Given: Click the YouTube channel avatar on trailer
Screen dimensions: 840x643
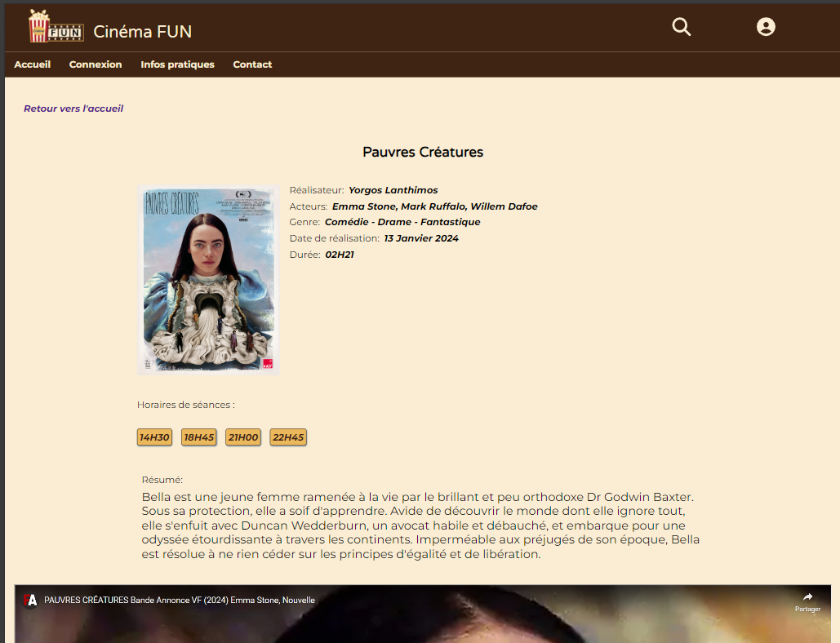Looking at the screenshot, I should click(31, 601).
